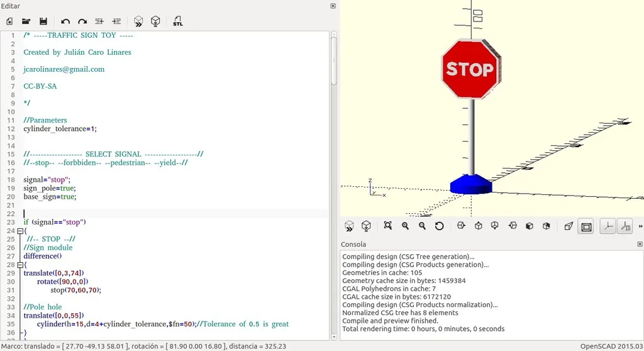Click the '//Pole hole' comment
This screenshot has width=644, height=351.
43,307
